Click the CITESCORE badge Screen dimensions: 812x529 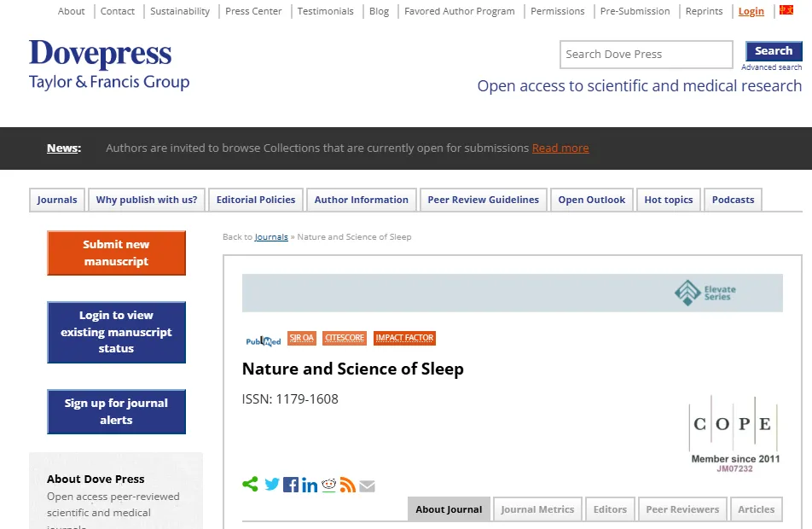pyautogui.click(x=345, y=338)
